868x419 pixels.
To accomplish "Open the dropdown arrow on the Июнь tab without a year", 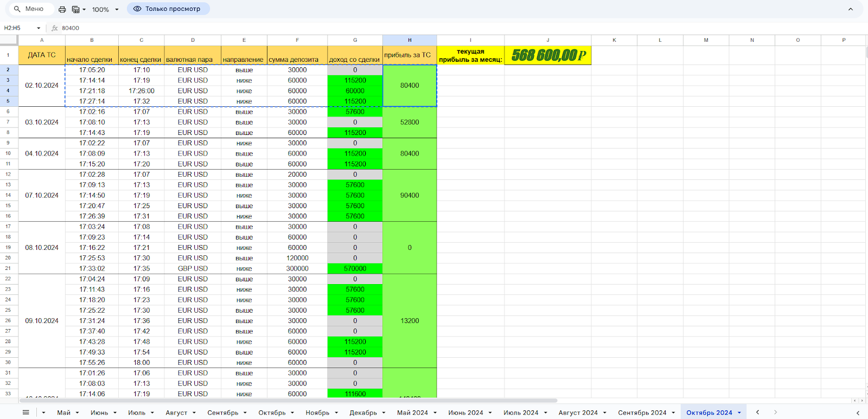I will [115, 413].
